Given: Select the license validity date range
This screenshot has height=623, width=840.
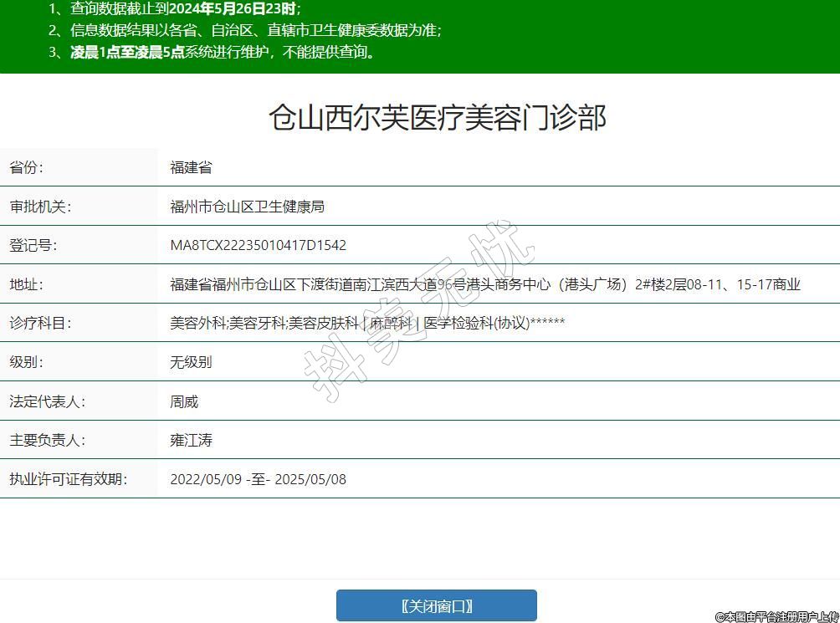Looking at the screenshot, I should 258,479.
